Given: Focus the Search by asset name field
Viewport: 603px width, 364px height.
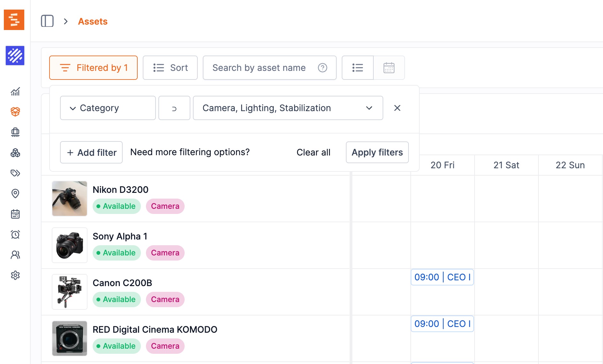Looking at the screenshot, I should [x=259, y=68].
